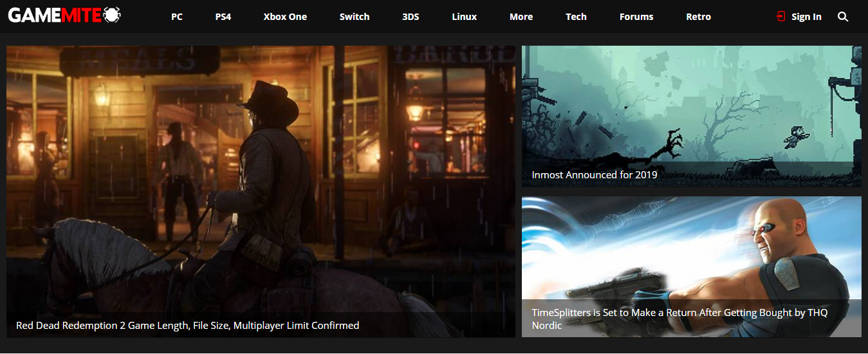The width and height of the screenshot is (868, 354).
Task: Open the search magnifier icon
Action: click(x=843, y=17)
